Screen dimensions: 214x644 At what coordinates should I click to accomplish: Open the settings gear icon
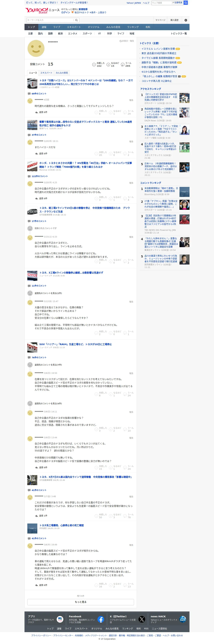pyautogui.click(x=185, y=20)
